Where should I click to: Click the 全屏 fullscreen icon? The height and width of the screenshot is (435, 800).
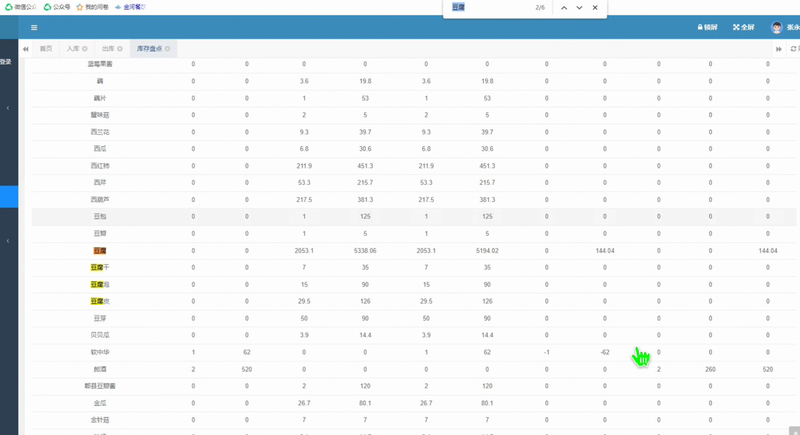pyautogui.click(x=743, y=27)
